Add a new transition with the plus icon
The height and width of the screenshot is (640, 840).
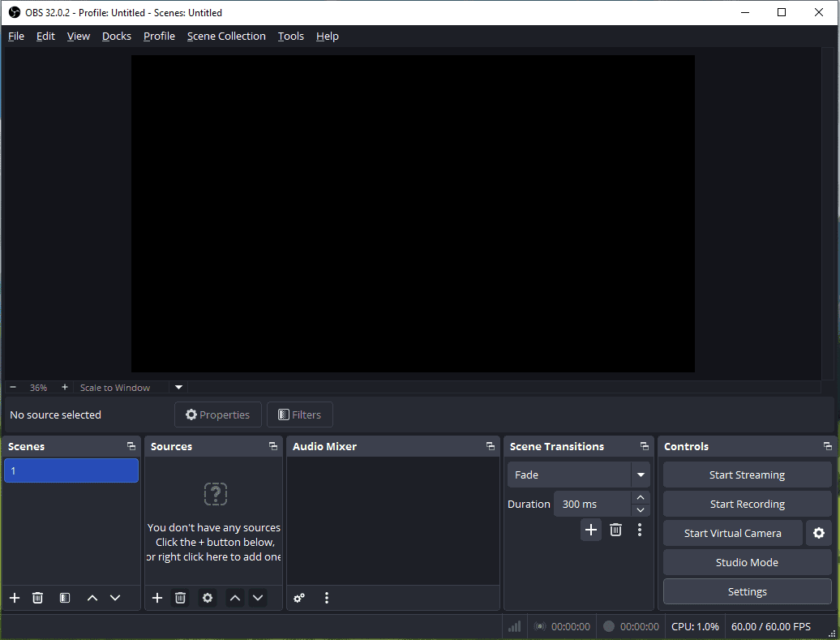point(591,530)
